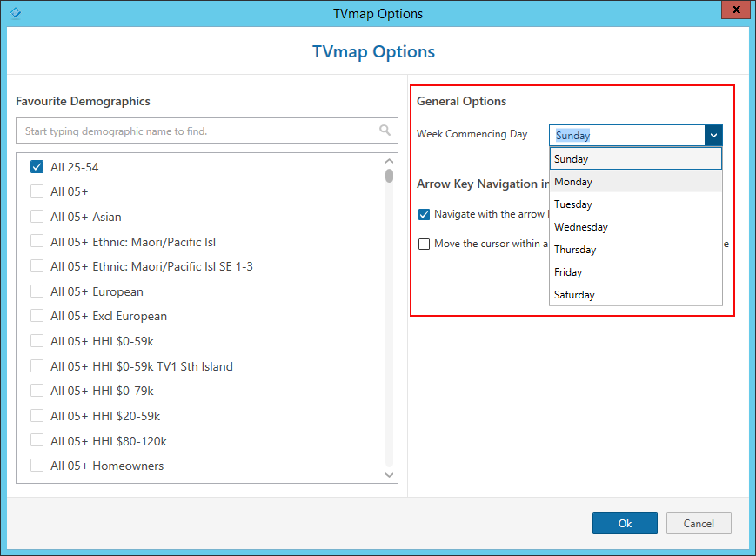Enable All 05+ HHI $0-79k checkbox
Screen dimensions: 756x556
pos(37,391)
